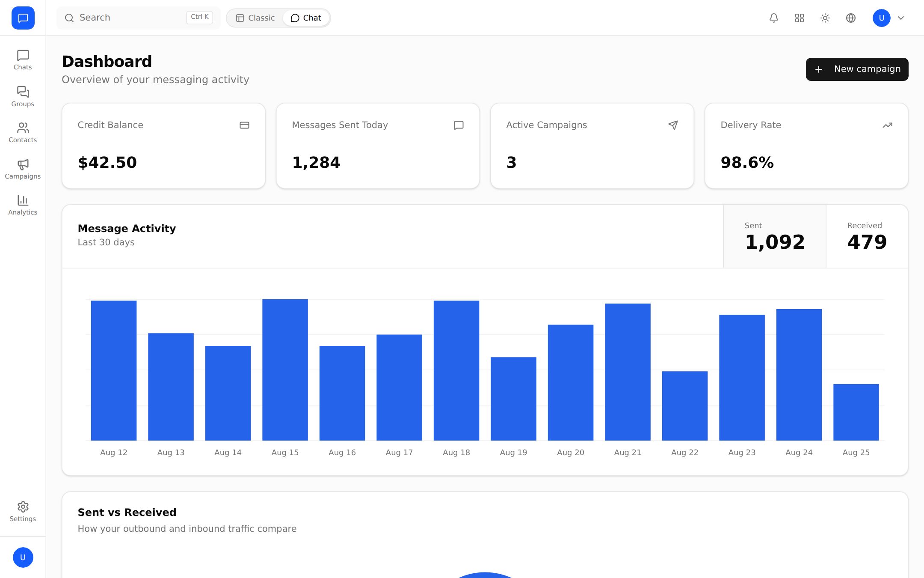Switch to Classic view

255,18
